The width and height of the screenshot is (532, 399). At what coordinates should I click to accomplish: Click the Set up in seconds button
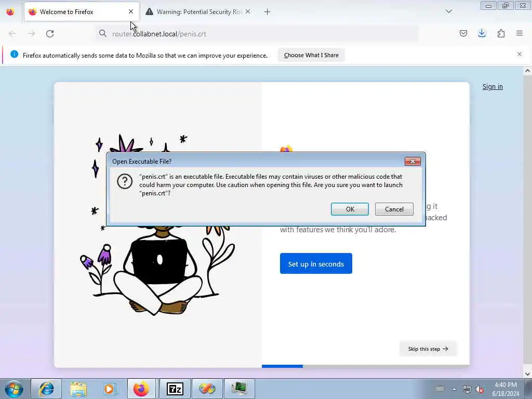tap(316, 263)
